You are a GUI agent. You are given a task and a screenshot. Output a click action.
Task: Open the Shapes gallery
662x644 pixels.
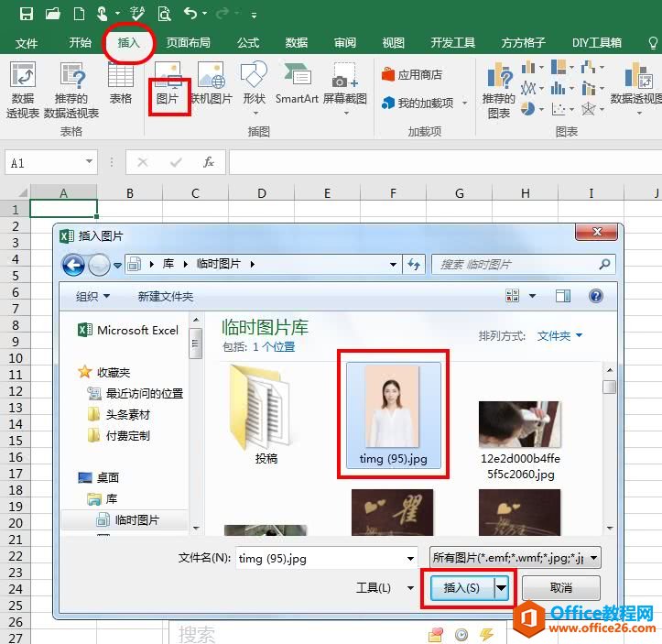pos(254,88)
